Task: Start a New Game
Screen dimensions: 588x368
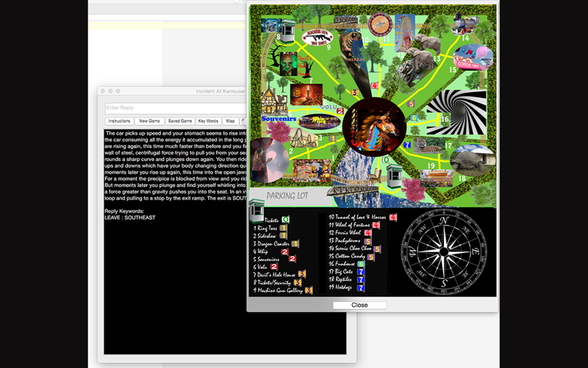Action: pos(149,121)
